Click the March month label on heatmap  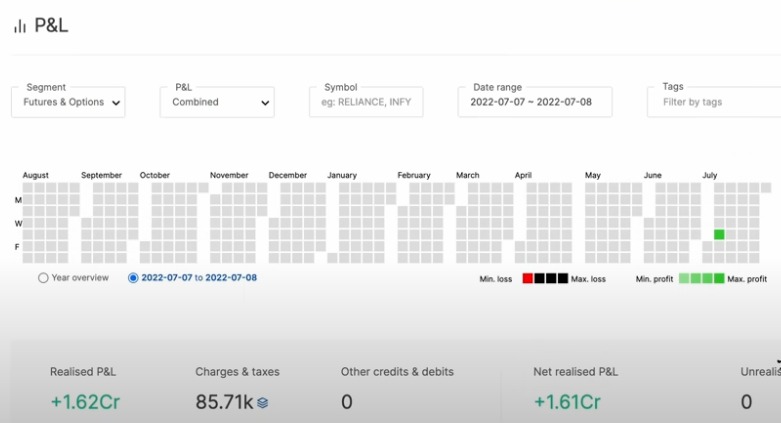tap(468, 175)
